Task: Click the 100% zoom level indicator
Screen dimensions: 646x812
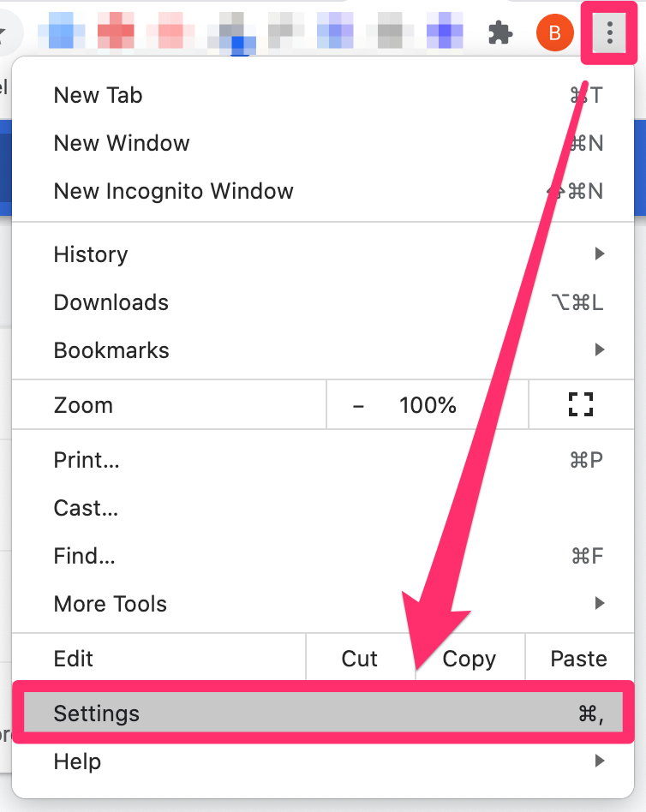Action: [x=427, y=404]
